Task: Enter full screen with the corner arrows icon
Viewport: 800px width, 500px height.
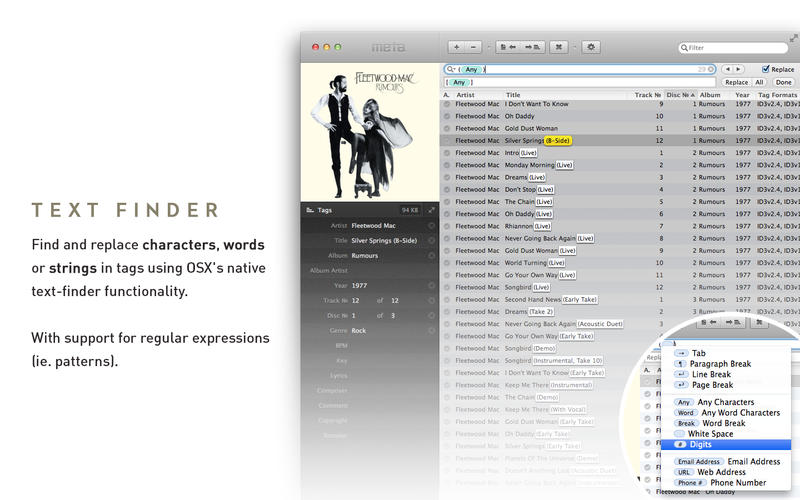Action: (x=793, y=38)
